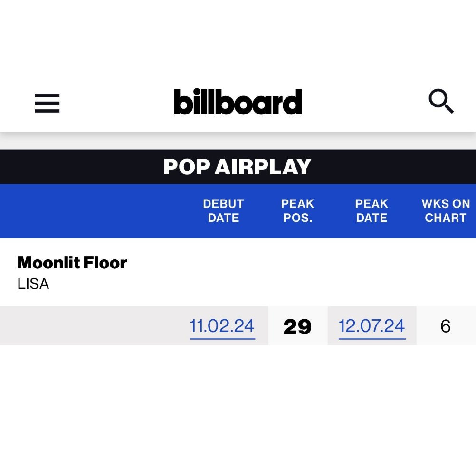Select the weeks on chart value 6
Viewport: 476px width, 476px height.
click(445, 326)
